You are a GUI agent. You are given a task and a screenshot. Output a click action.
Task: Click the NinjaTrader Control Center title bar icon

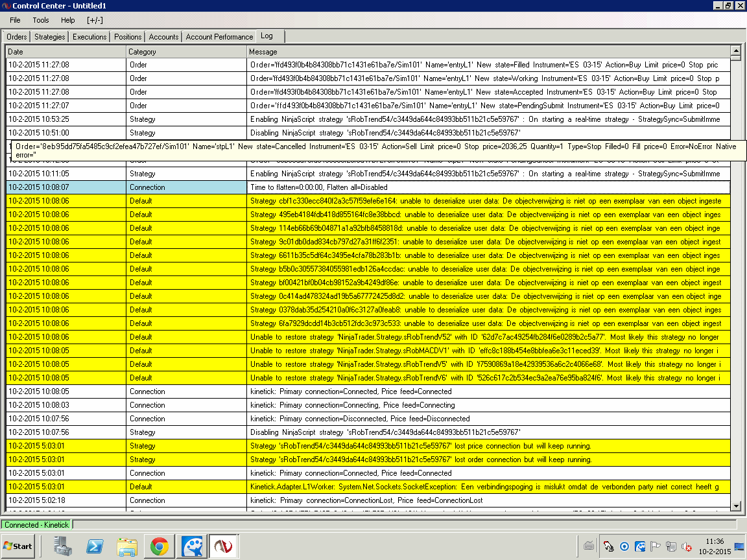[6, 6]
